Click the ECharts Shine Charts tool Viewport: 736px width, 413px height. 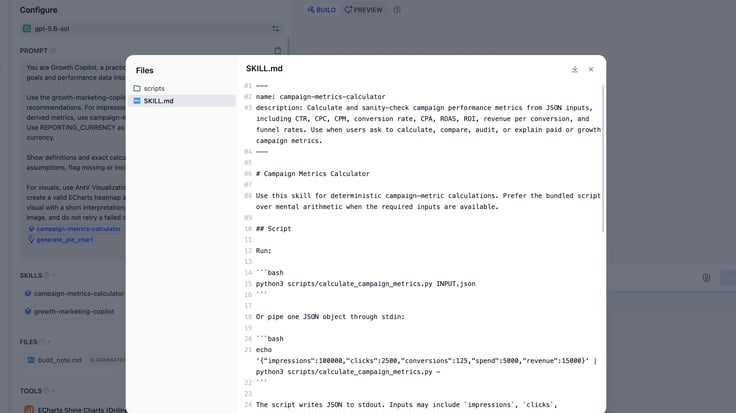[75, 409]
